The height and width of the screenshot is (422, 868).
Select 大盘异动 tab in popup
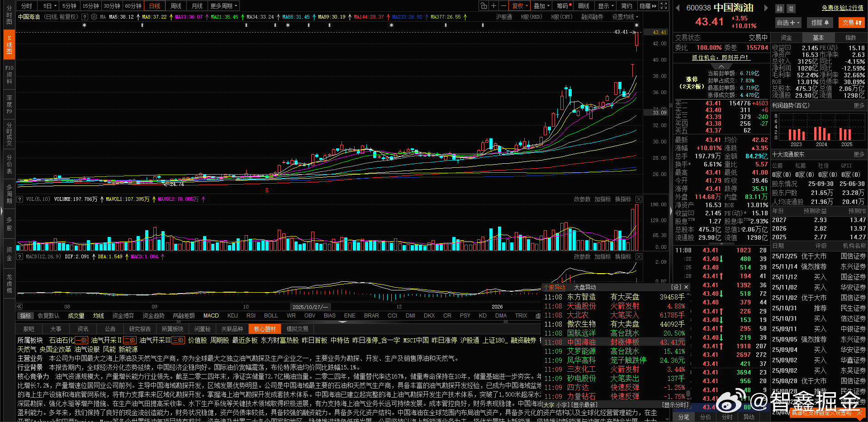(585, 287)
